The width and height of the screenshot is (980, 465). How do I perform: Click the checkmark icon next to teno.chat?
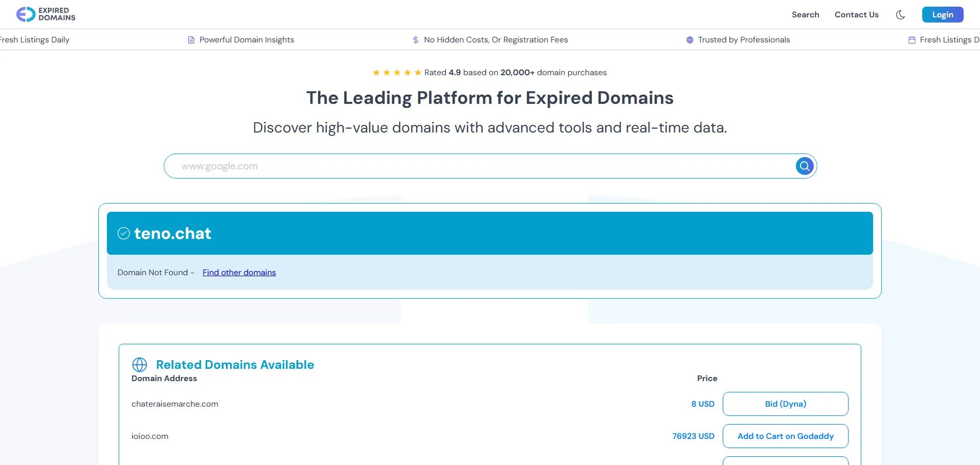coord(124,233)
